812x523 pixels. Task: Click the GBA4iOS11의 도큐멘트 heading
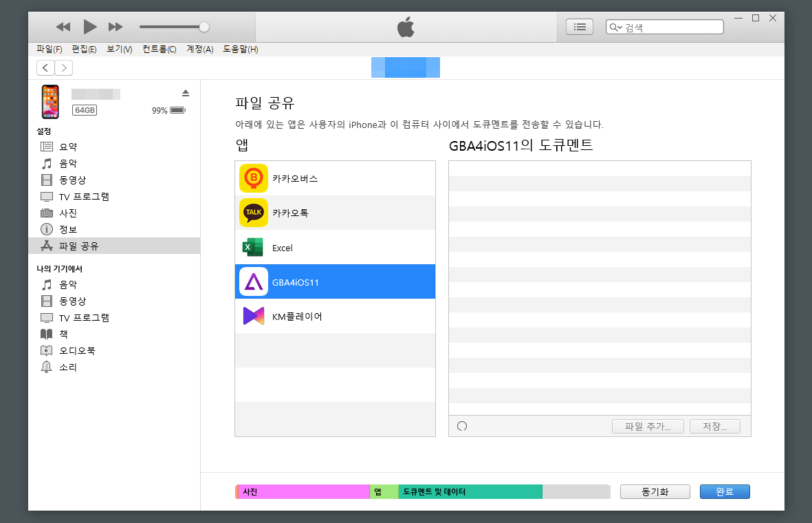[520, 145]
